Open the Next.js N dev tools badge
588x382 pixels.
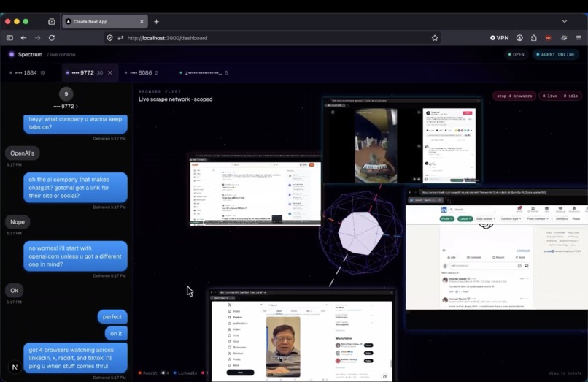point(15,367)
